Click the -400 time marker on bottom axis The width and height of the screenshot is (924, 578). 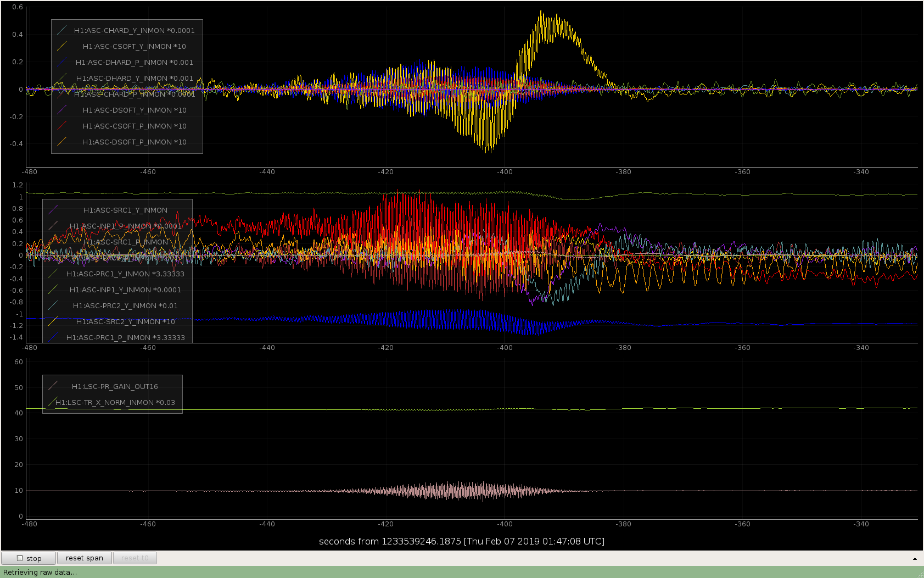[x=505, y=524]
